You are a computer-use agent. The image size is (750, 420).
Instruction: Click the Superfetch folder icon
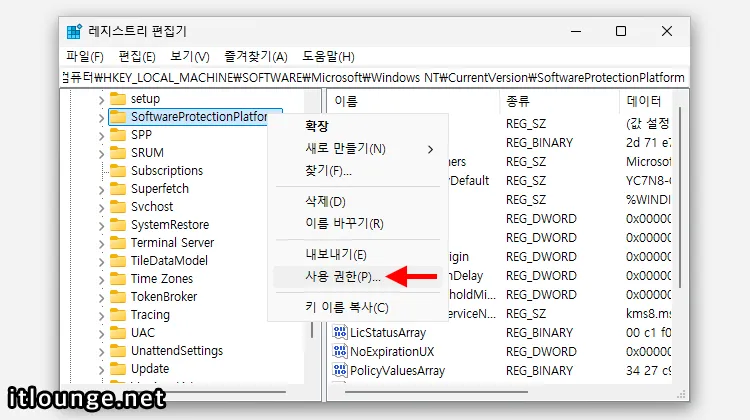[x=118, y=189]
